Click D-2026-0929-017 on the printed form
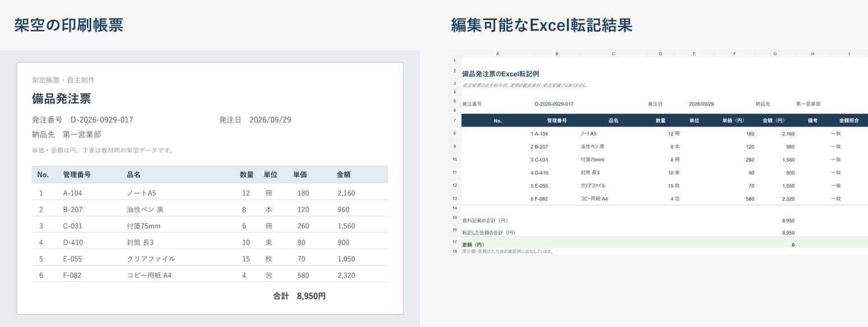The height and width of the screenshot is (327, 868). point(102,120)
